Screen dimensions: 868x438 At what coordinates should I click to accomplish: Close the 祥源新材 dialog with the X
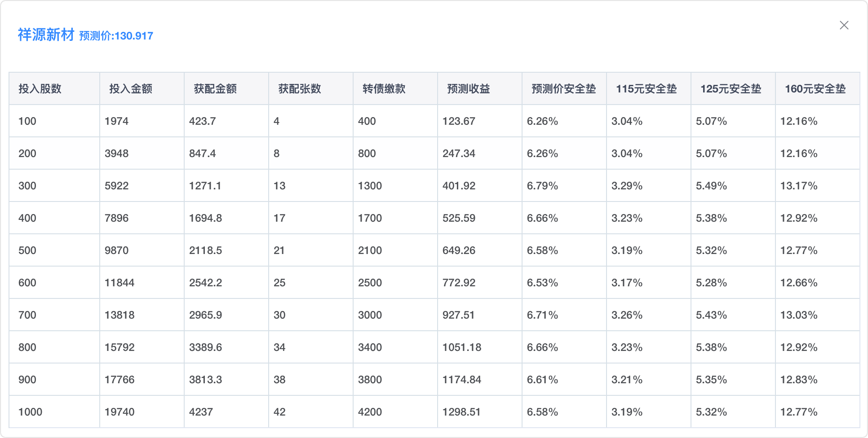pyautogui.click(x=844, y=26)
